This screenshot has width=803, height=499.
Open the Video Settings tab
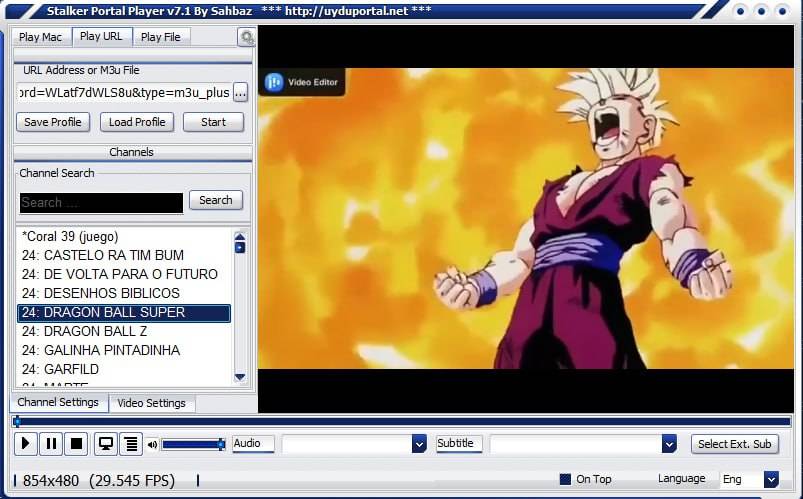(152, 403)
